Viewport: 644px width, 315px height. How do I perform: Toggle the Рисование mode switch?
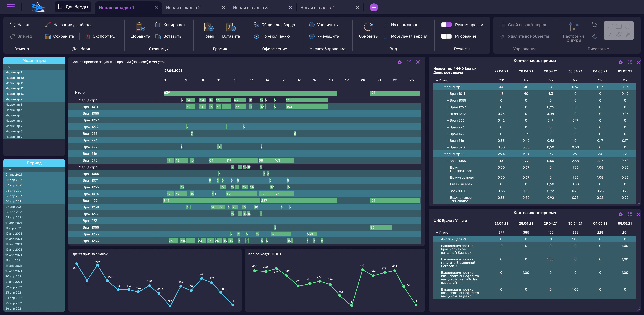446,36
